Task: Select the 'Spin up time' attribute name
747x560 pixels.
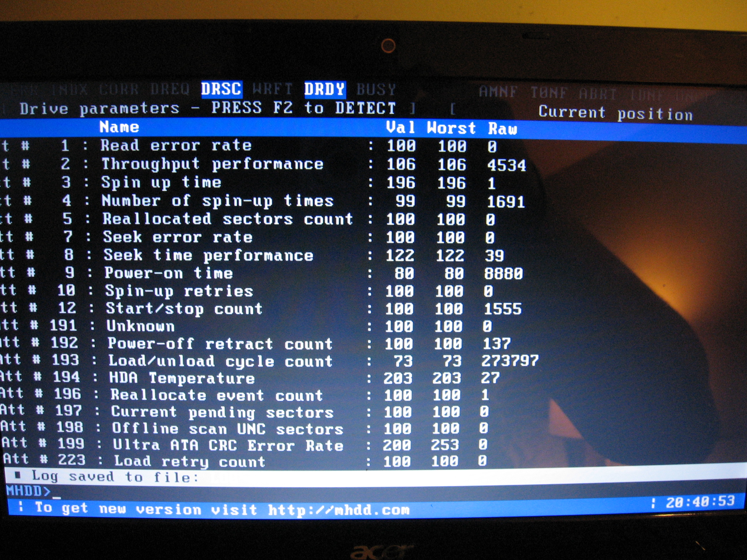Action: [161, 183]
